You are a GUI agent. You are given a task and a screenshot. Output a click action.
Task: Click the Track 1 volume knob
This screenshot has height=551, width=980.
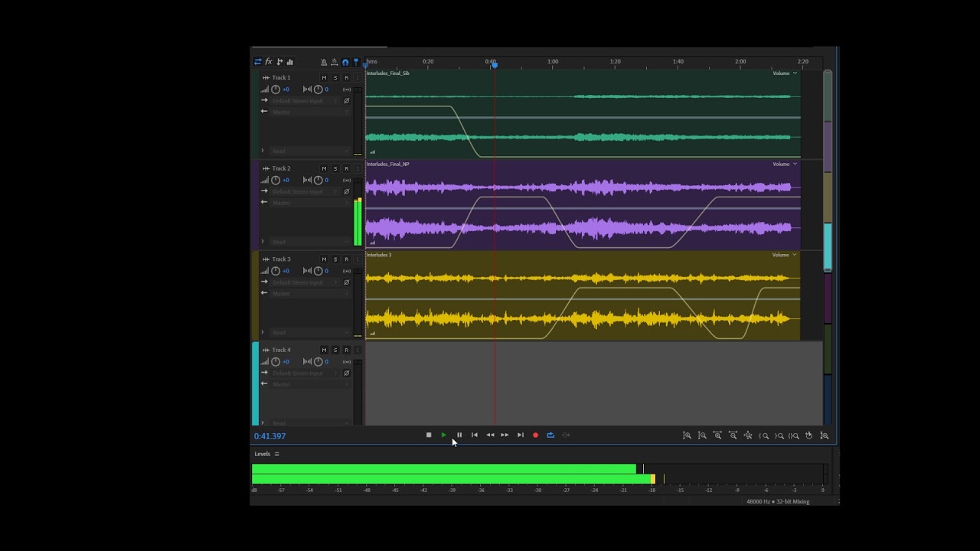(x=276, y=90)
